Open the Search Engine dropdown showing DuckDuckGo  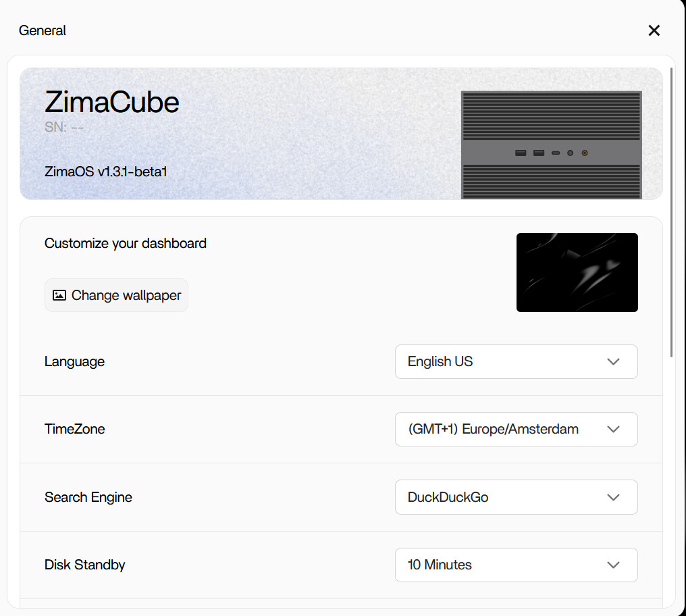click(x=516, y=497)
